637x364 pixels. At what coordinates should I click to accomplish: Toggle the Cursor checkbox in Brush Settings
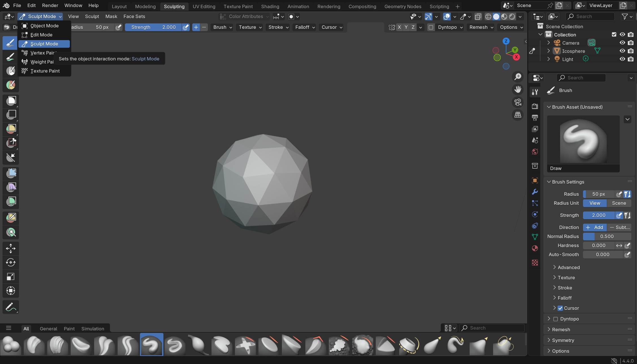(560, 308)
